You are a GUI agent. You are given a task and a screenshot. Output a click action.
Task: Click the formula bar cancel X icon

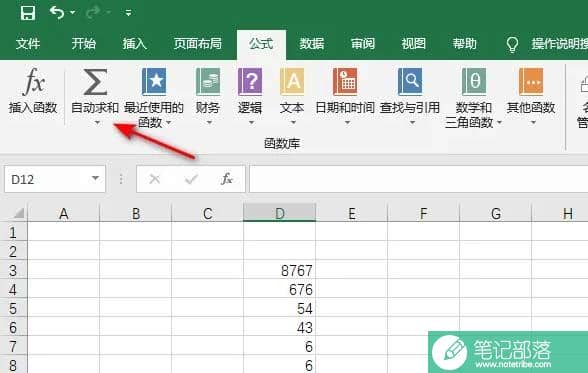click(x=154, y=179)
